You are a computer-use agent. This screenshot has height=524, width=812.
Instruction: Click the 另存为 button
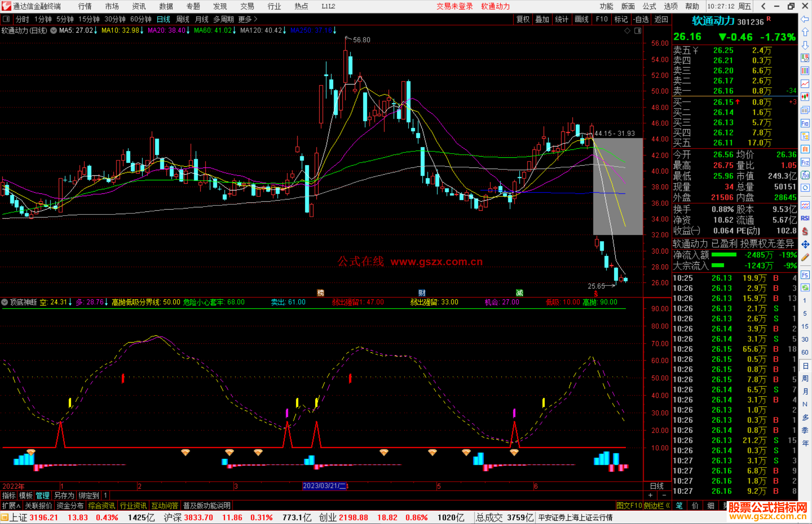pyautogui.click(x=64, y=495)
